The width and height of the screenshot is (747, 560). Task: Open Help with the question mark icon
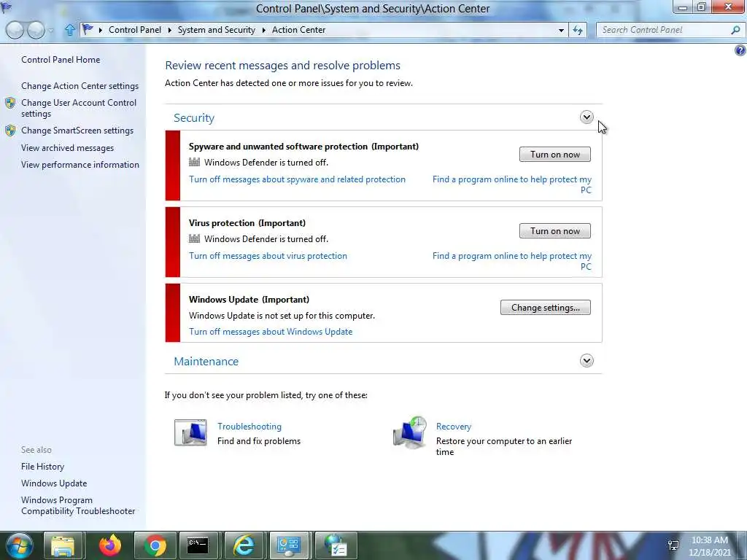pyautogui.click(x=740, y=50)
